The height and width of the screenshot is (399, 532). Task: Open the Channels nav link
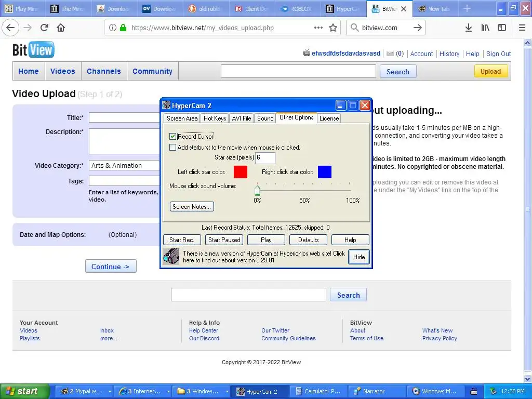[104, 71]
